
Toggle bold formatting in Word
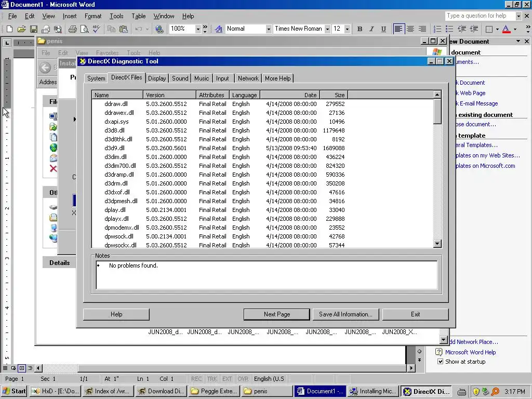click(x=360, y=29)
